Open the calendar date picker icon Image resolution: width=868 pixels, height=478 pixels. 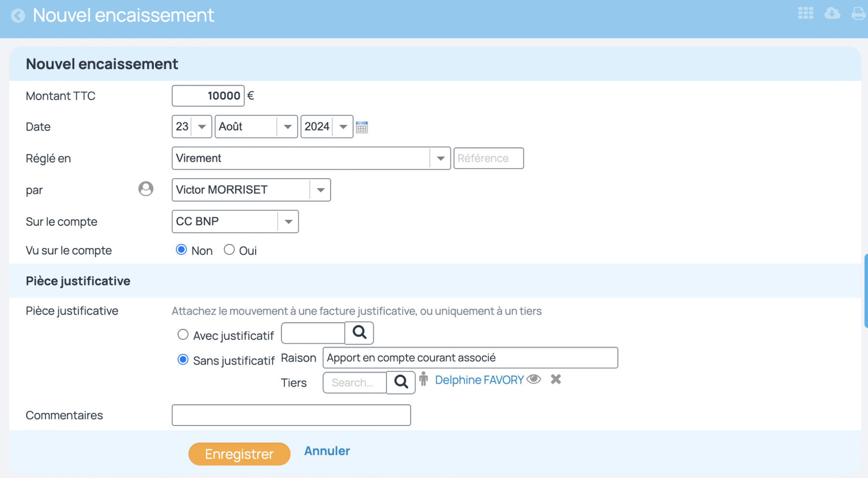(x=362, y=127)
